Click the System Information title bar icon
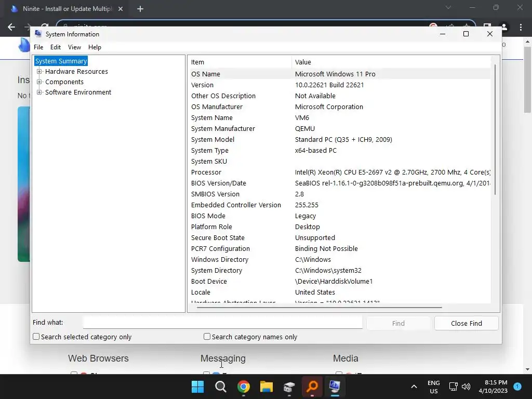 pos(38,34)
